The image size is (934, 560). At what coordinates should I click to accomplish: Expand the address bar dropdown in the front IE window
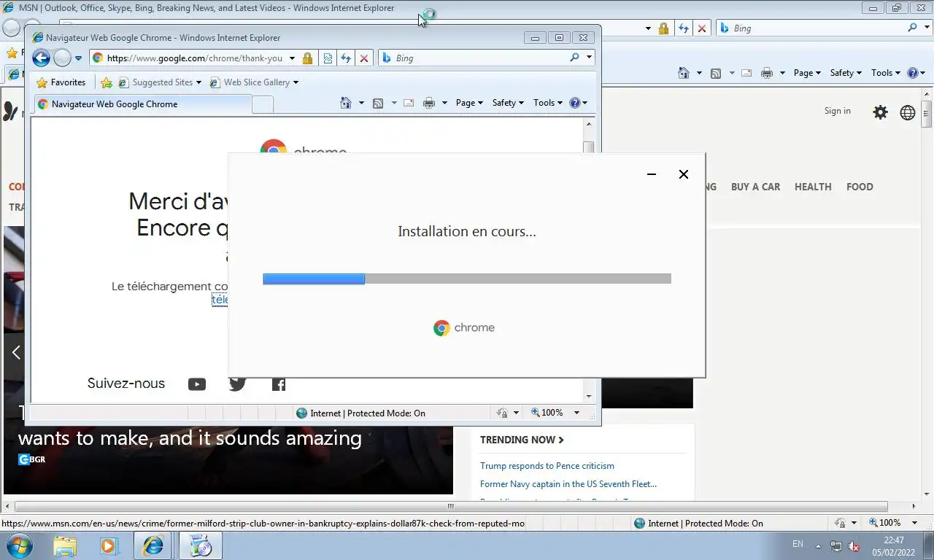(292, 58)
